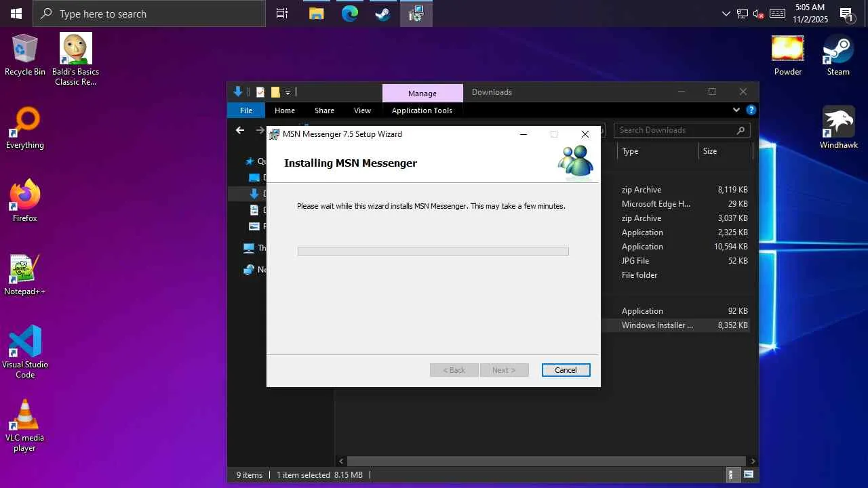868x488 pixels.
Task: Select the Notepad++ desktop shortcut
Action: click(25, 274)
